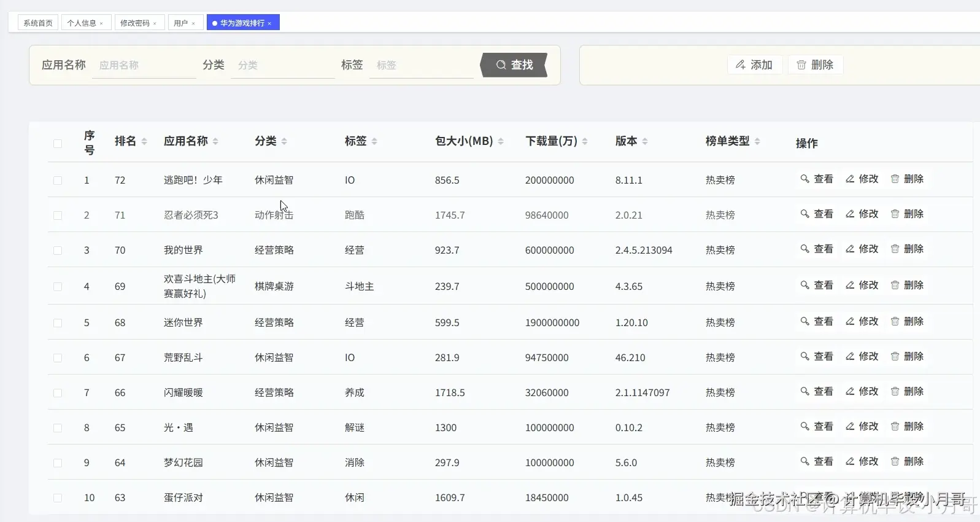
Task: Edit the 闪耀暖暖 entry
Action: [862, 391]
